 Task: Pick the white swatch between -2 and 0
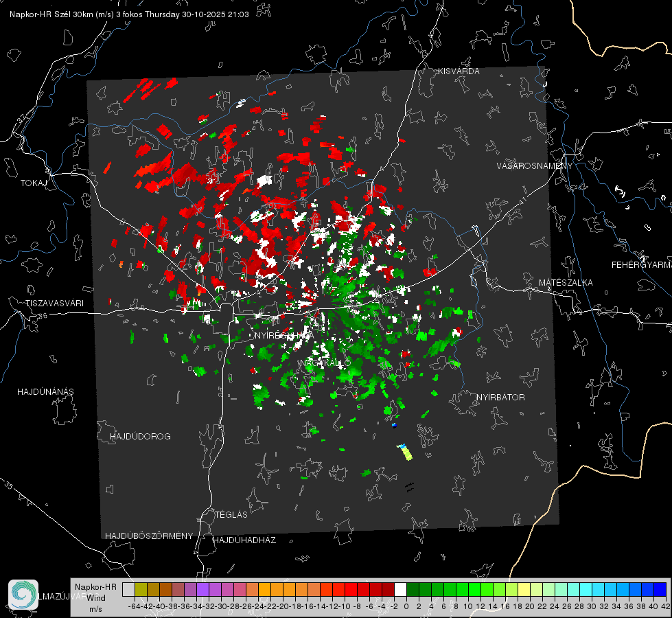tap(400, 589)
